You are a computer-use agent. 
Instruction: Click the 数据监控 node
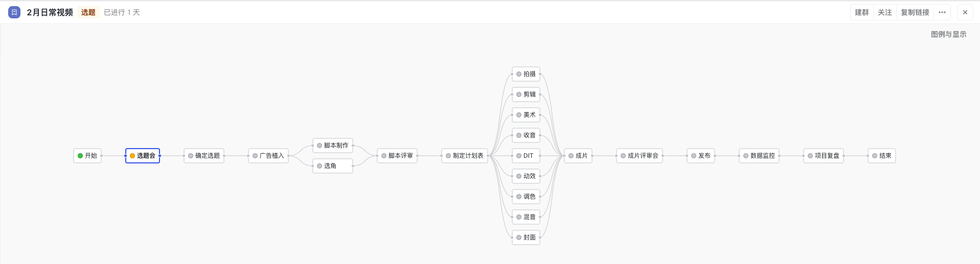coord(759,156)
